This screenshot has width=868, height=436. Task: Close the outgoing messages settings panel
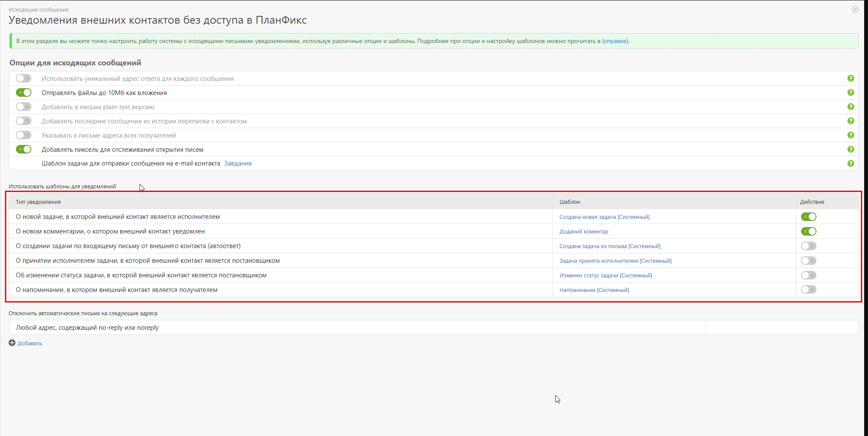click(x=855, y=9)
